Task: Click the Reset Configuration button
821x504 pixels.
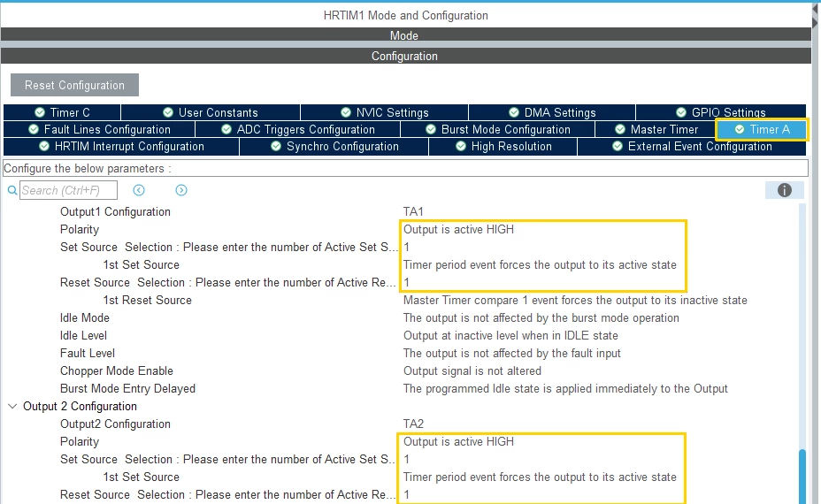Action: [75, 85]
